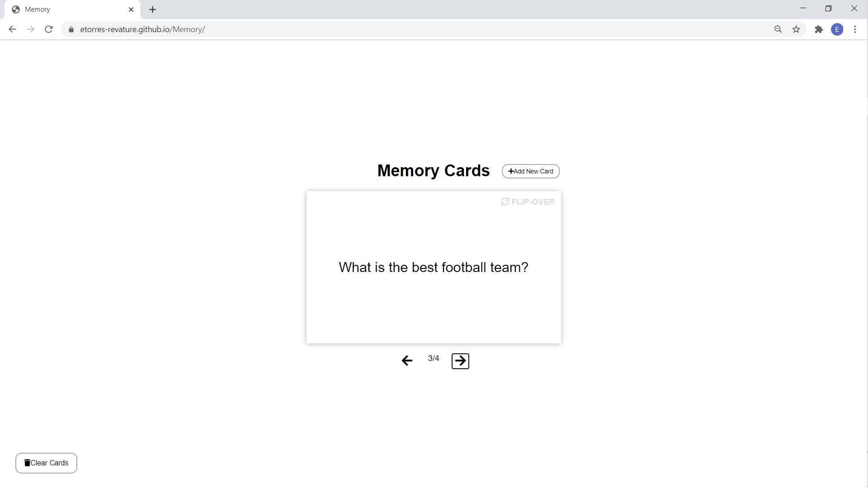
Task: Click the Clear Cards button
Action: tap(47, 463)
